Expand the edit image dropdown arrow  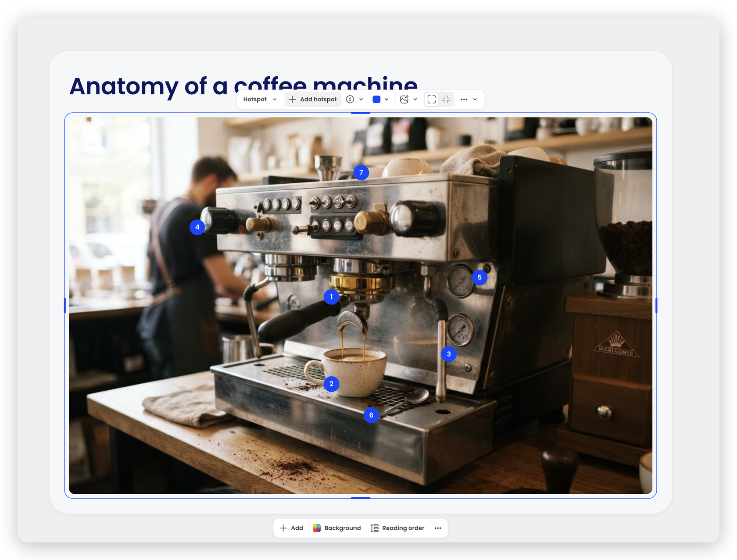pyautogui.click(x=415, y=100)
